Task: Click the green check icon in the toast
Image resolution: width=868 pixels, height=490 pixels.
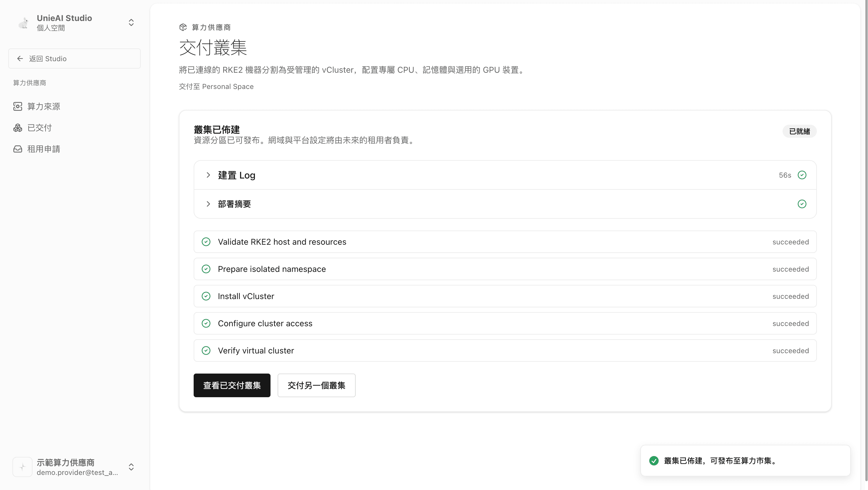Action: coord(654,461)
